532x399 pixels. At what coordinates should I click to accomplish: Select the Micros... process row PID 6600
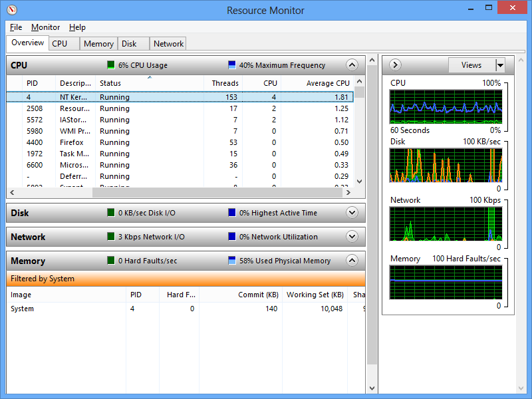click(180, 165)
